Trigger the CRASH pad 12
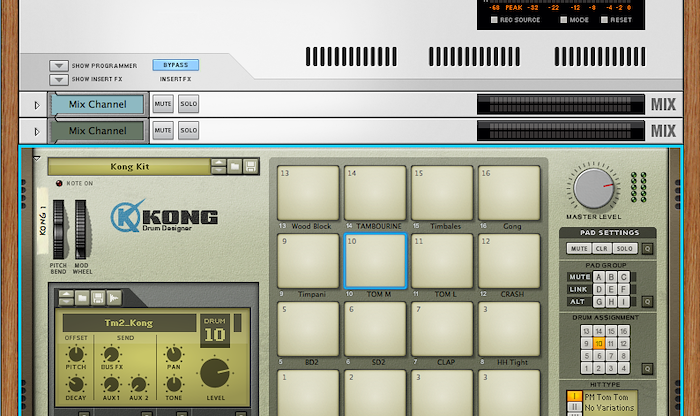This screenshot has height=416, width=700. [509, 261]
